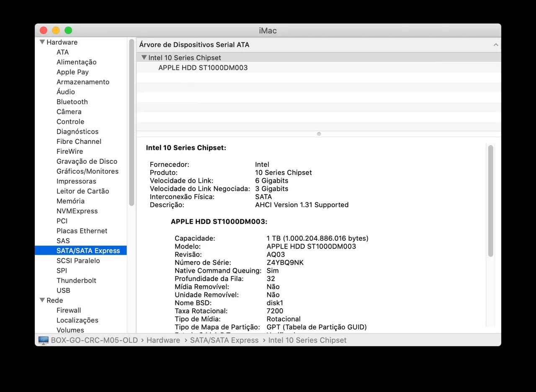Click BSD name value disk1
Image resolution: width=536 pixels, height=392 pixels.
(x=275, y=303)
